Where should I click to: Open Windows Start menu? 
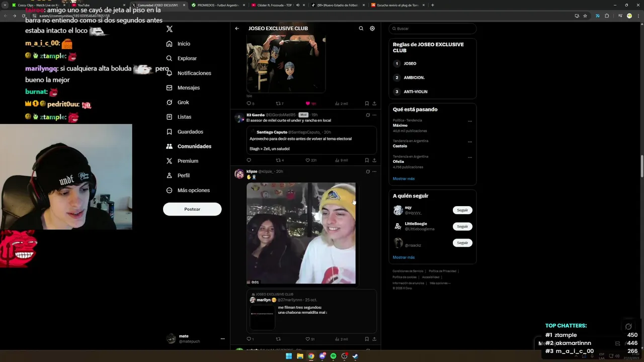click(289, 356)
